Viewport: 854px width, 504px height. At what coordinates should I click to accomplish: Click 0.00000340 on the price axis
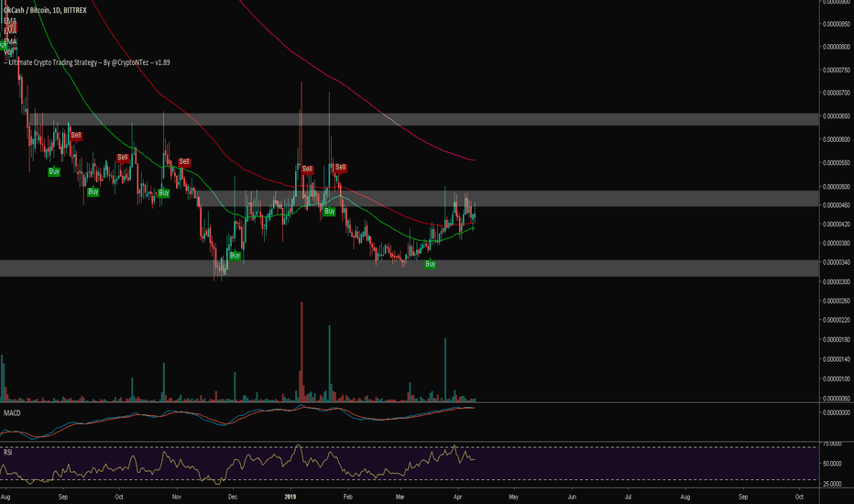(x=837, y=263)
